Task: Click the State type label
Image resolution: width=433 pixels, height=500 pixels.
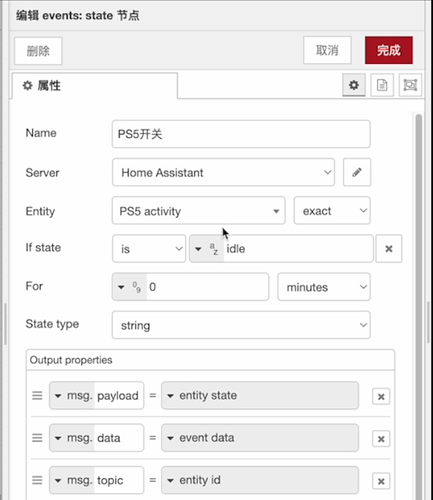Action: 52,324
